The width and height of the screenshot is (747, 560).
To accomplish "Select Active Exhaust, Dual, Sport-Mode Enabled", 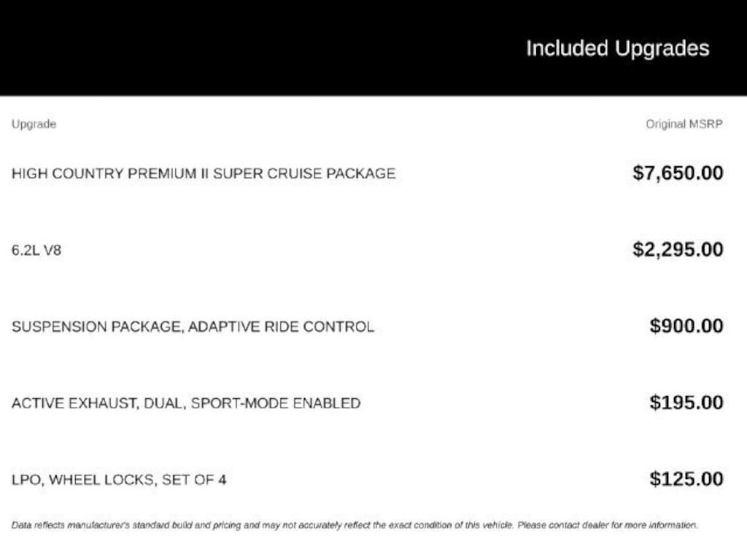I will pyautogui.click(x=186, y=403).
